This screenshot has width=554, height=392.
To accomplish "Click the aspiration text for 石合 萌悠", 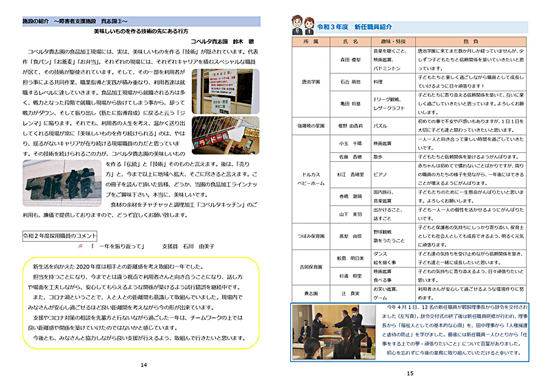I will click(x=471, y=82).
